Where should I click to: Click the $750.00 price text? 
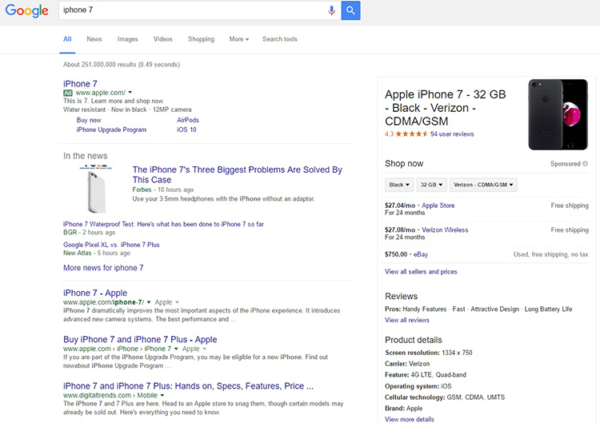[x=396, y=255]
